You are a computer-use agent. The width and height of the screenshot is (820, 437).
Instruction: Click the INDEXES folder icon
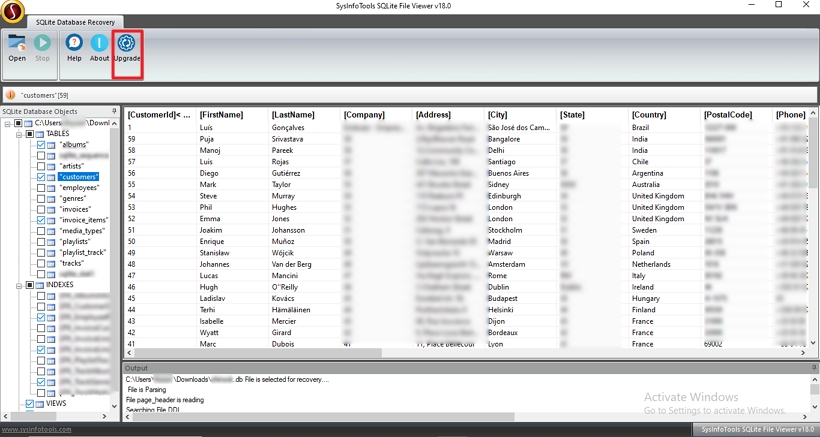tap(40, 285)
